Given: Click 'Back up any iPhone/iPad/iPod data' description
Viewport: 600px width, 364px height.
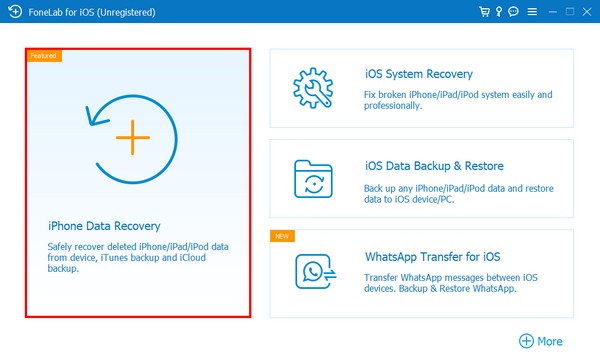Looking at the screenshot, I should tap(458, 194).
